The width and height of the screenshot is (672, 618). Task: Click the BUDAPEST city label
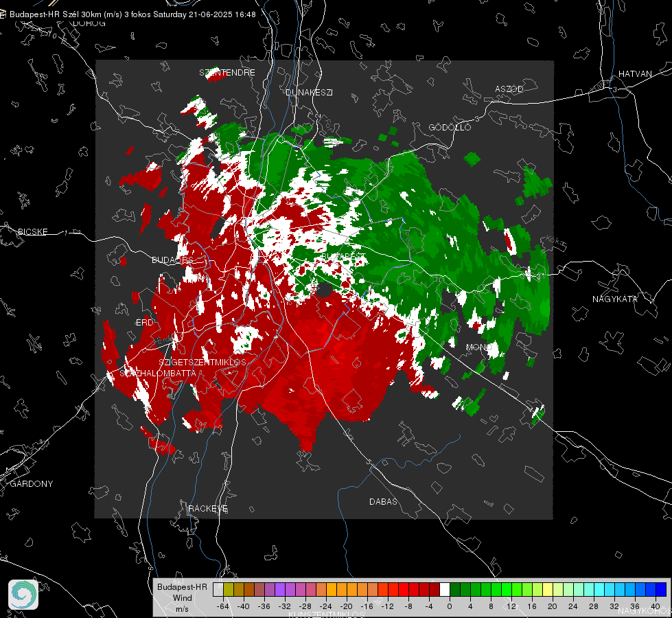point(344,256)
